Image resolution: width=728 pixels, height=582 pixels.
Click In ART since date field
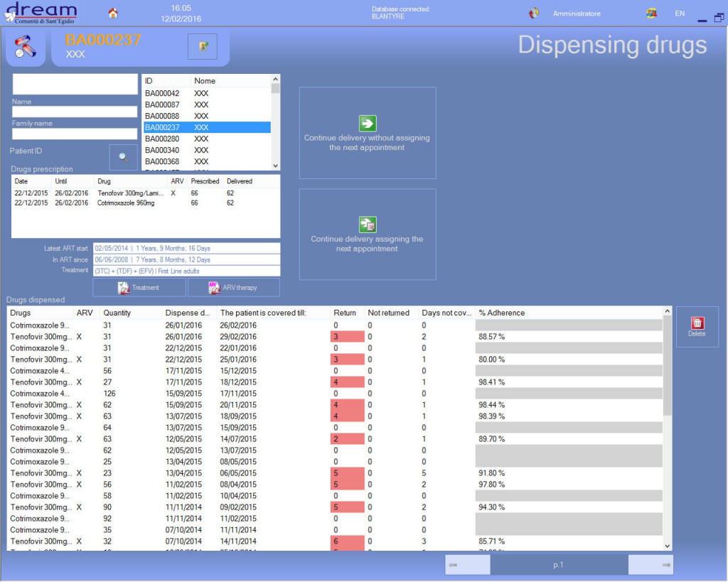pos(187,260)
